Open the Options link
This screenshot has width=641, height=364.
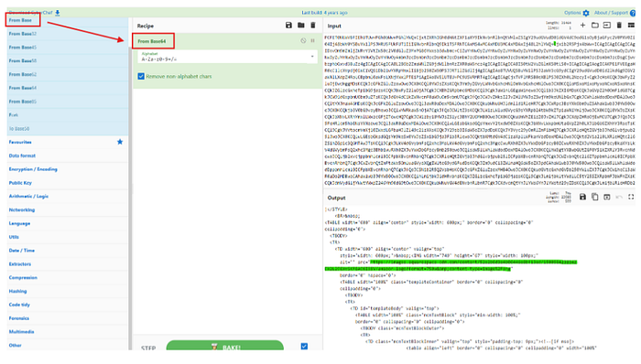[x=572, y=13]
